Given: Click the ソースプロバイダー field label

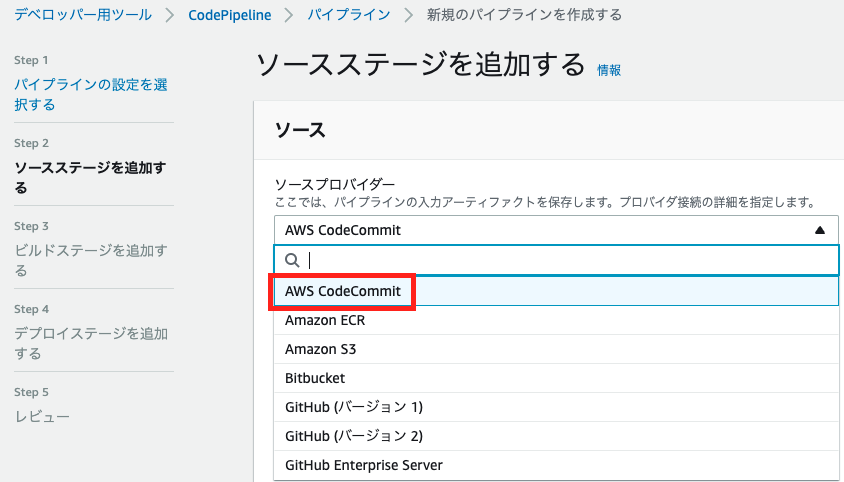Looking at the screenshot, I should pyautogui.click(x=335, y=184).
